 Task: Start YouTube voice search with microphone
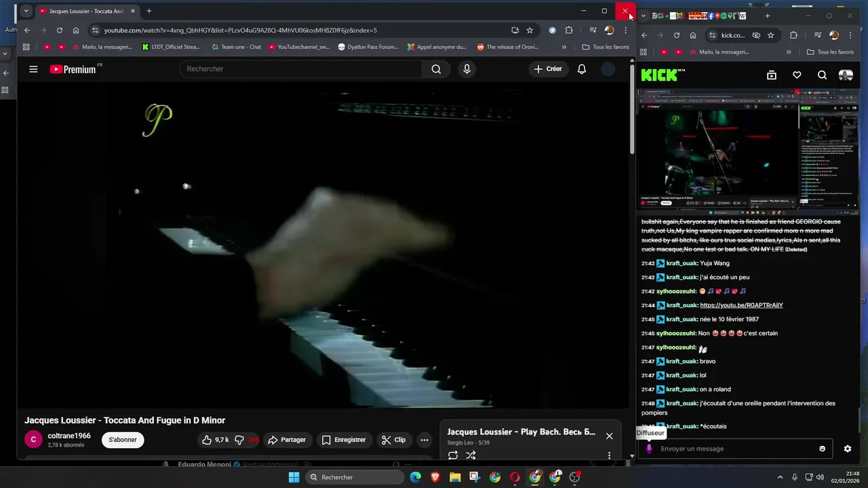pyautogui.click(x=467, y=69)
